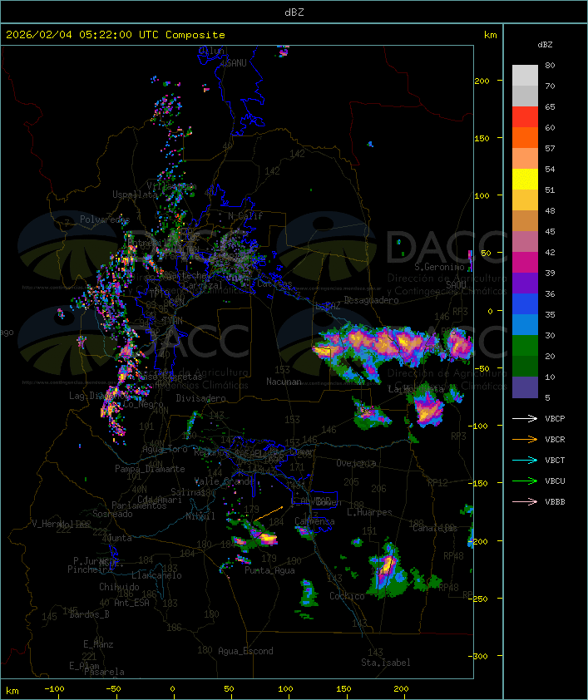Click the Uspallata map label
Viewport: 588px width, 700px height.
click(135, 195)
